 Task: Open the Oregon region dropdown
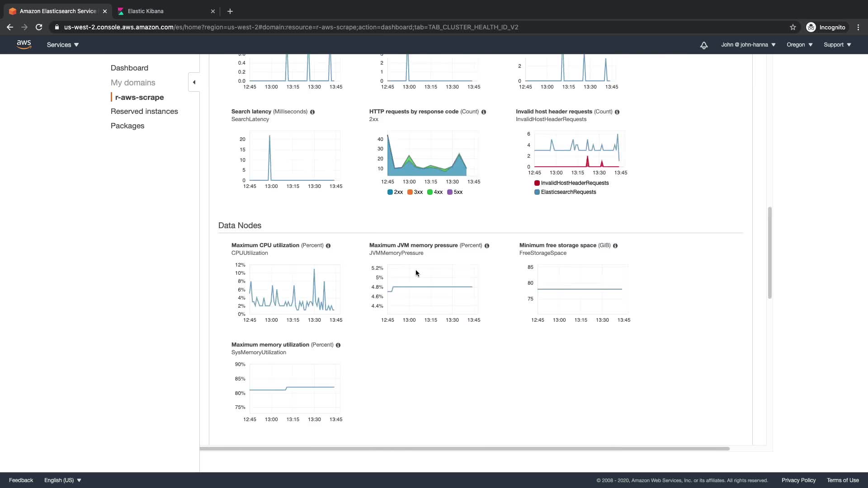coord(799,45)
